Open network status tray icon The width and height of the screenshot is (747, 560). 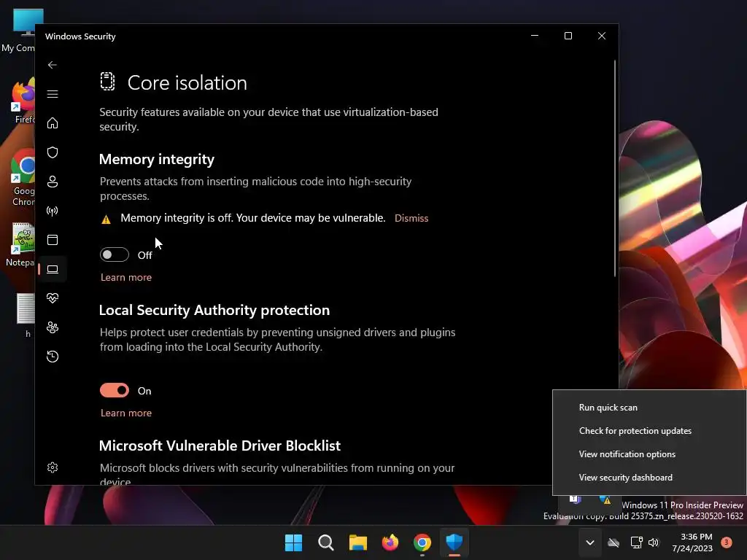click(636, 542)
